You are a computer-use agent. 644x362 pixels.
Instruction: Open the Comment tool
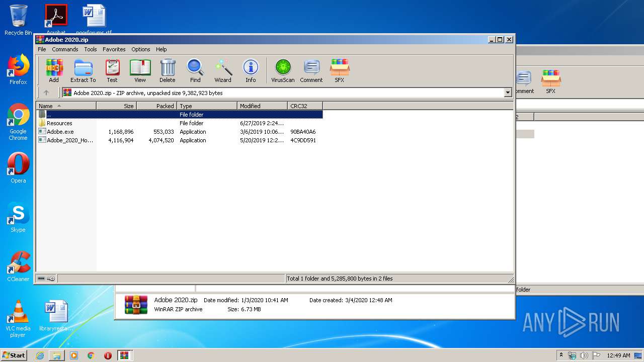311,71
